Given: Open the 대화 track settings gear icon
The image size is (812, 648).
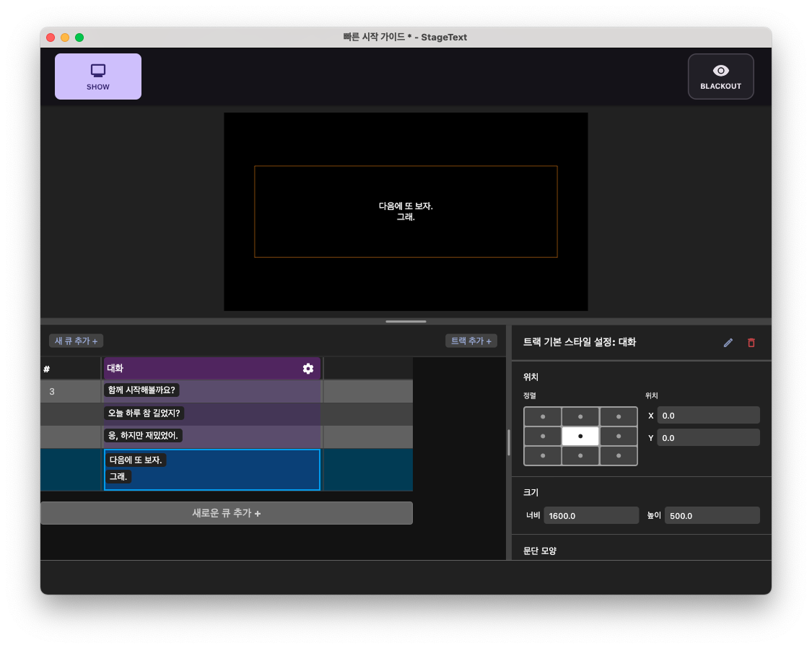Looking at the screenshot, I should [x=308, y=368].
